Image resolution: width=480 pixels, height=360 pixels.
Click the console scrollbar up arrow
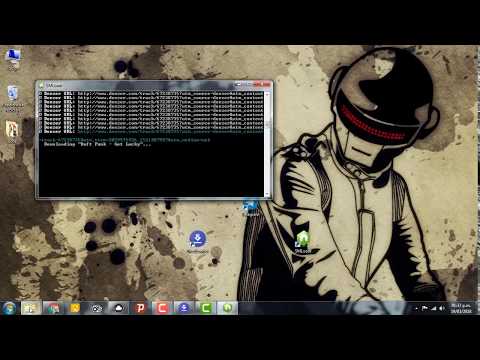[x=267, y=94]
